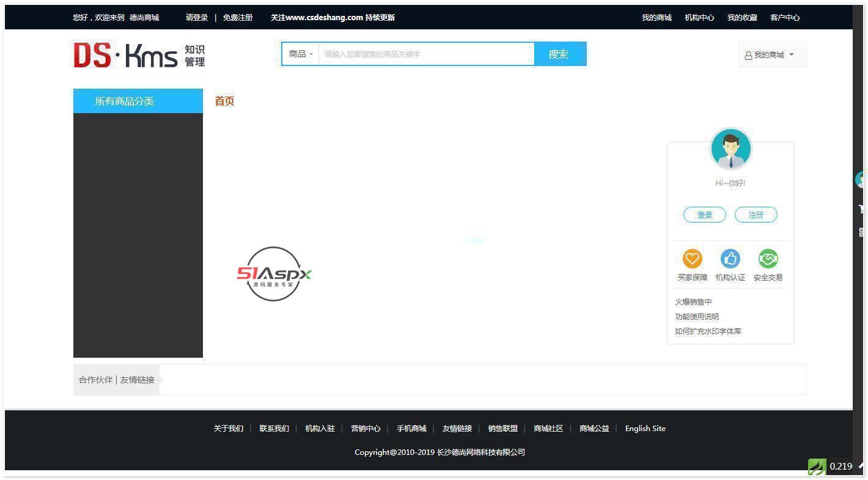Expand the 所有商品分类 category menu
Screen dimensions: 868x480
tap(138, 101)
